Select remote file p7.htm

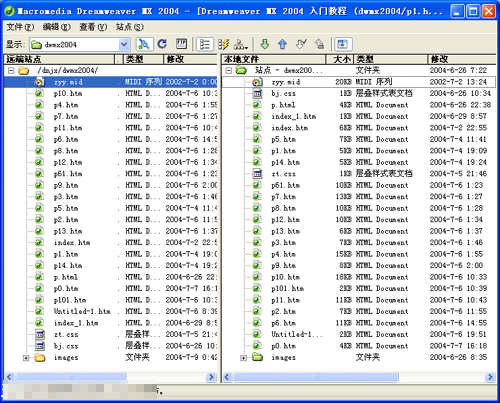(66, 117)
